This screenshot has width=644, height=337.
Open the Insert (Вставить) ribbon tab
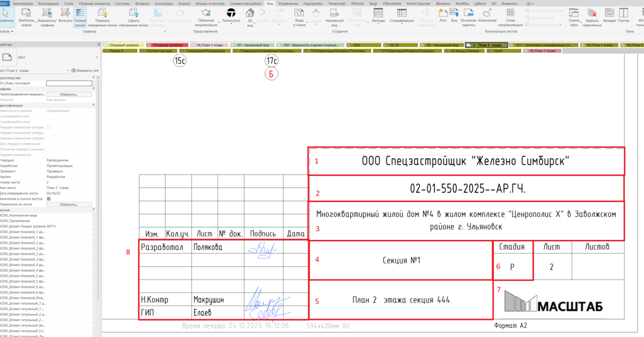(x=142, y=3)
